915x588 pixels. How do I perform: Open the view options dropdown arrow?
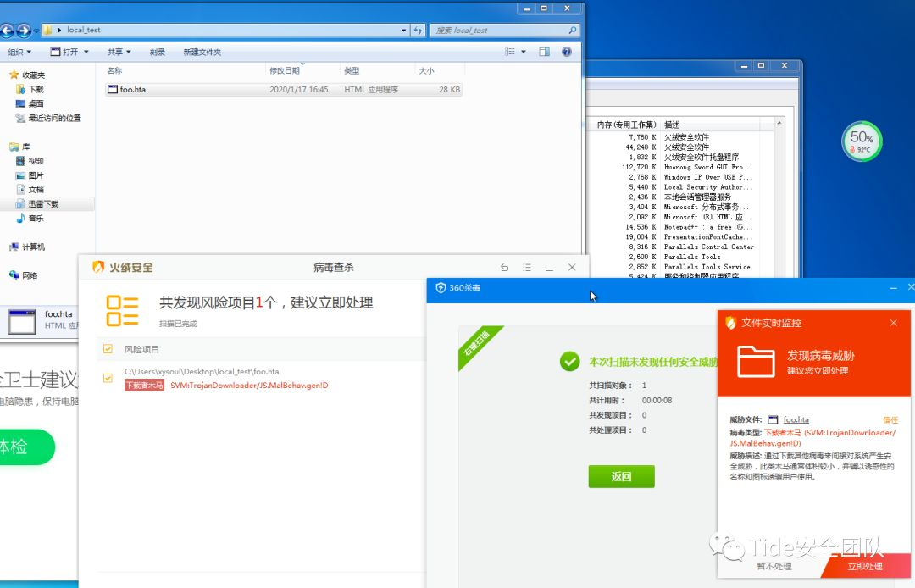pos(524,52)
